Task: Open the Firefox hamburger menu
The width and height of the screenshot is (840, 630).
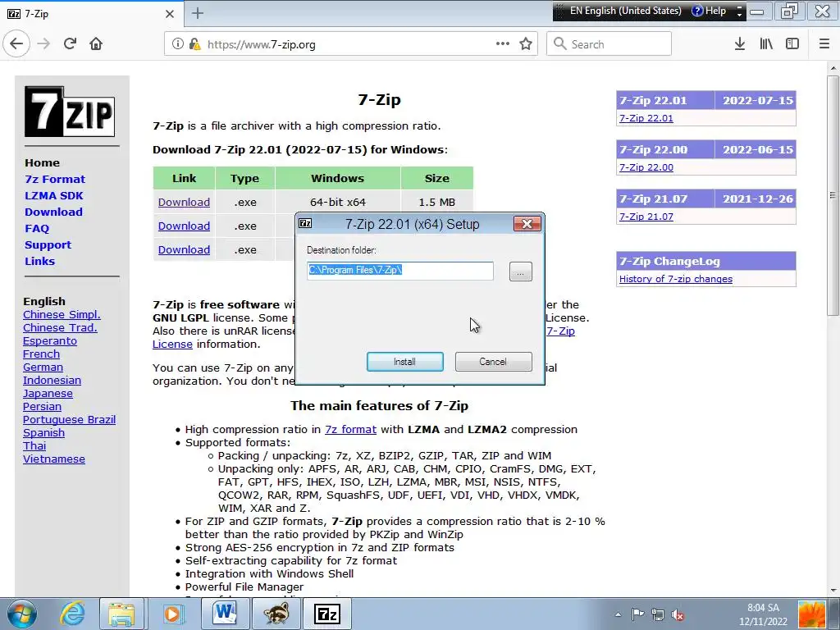Action: [824, 44]
